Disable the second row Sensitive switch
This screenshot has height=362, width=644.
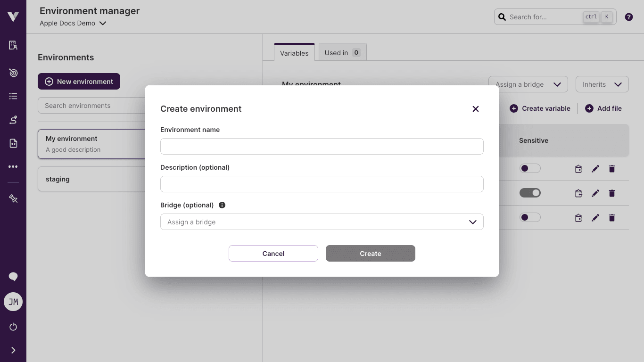(530, 193)
